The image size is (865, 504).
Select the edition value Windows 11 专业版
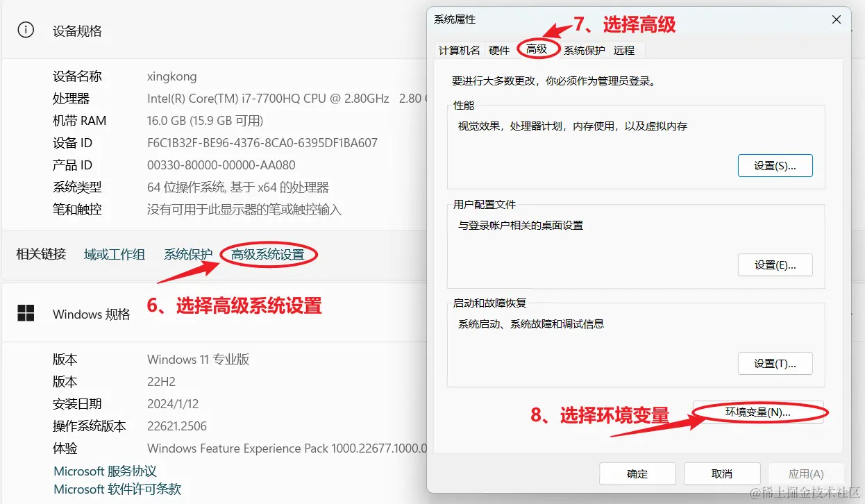pos(199,360)
